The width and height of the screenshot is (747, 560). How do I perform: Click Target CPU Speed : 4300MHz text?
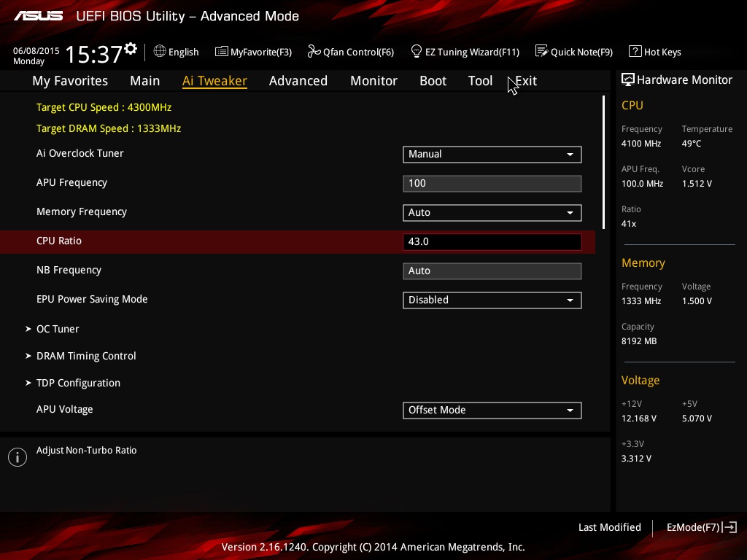[104, 107]
